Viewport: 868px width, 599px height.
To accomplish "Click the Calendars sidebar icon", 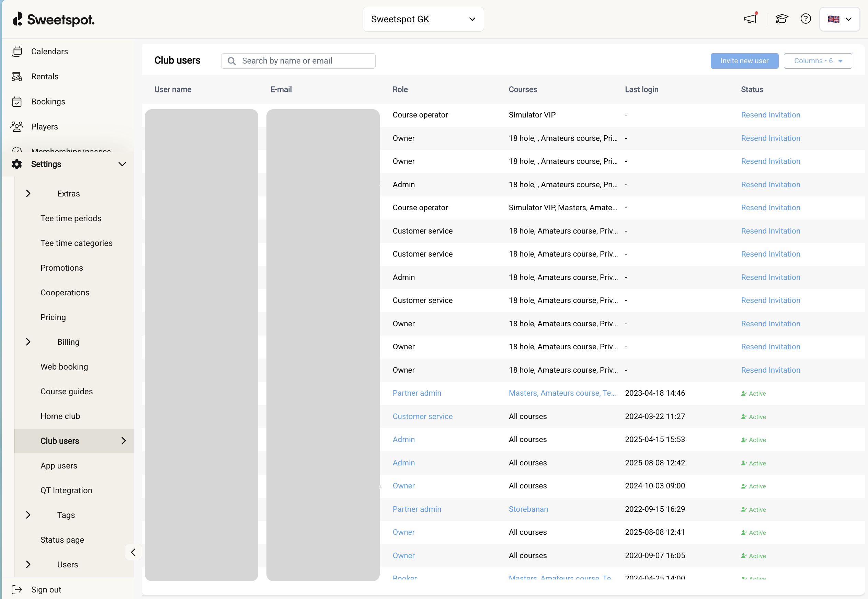I will tap(17, 52).
